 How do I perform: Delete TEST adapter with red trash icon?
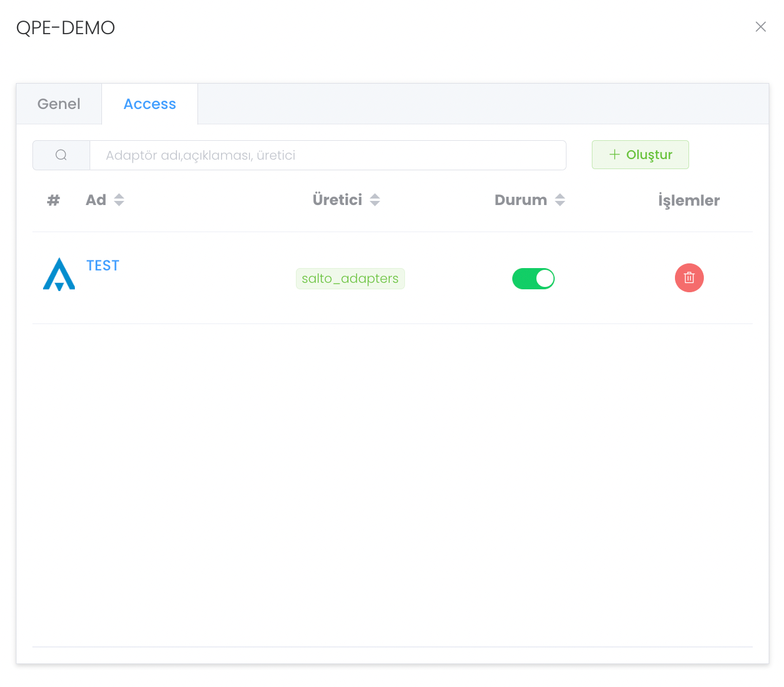pyautogui.click(x=689, y=278)
